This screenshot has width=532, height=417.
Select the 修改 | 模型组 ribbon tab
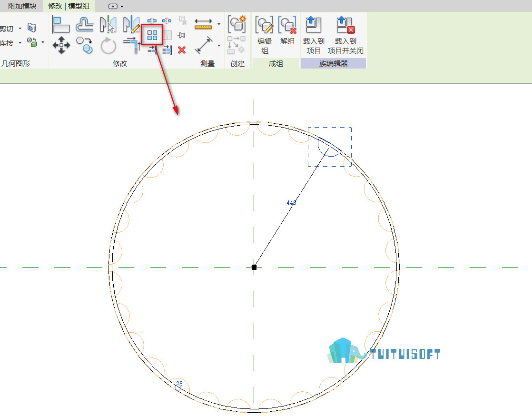(69, 6)
